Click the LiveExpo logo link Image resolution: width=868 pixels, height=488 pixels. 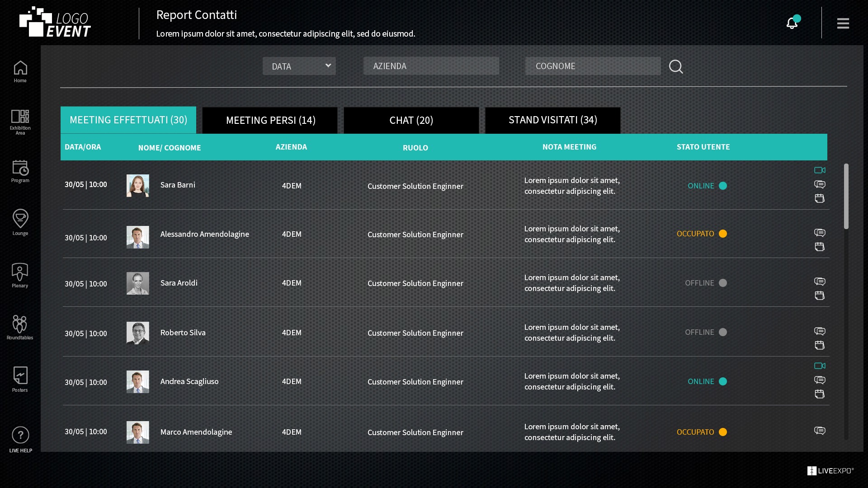[x=830, y=471]
